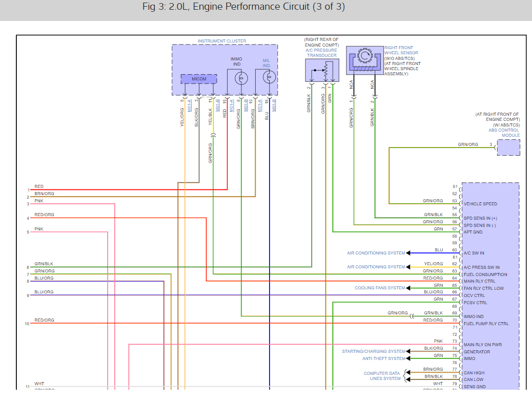Click the ABS control module dashed box
The height and width of the screenshot is (402, 532).
(508, 147)
